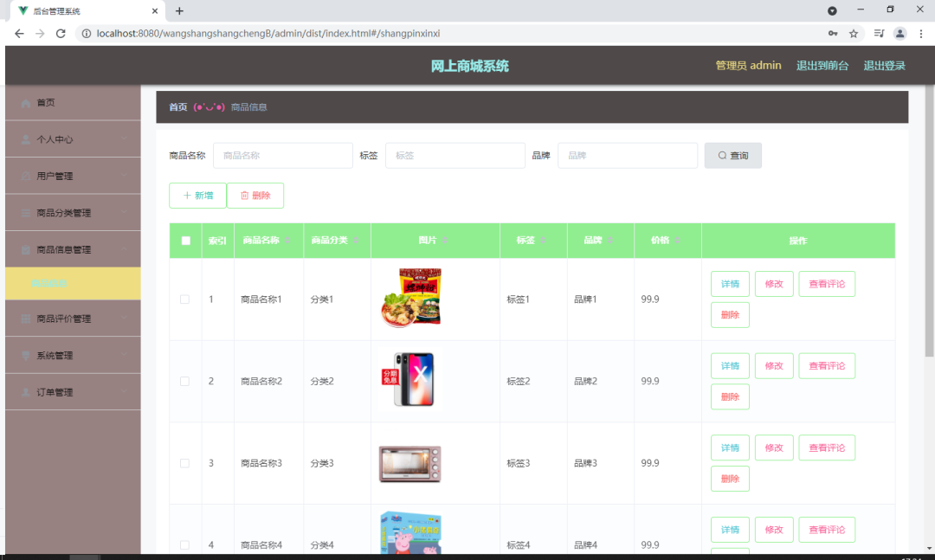Reload the page with the refresh icon
The height and width of the screenshot is (560, 935).
(x=61, y=34)
